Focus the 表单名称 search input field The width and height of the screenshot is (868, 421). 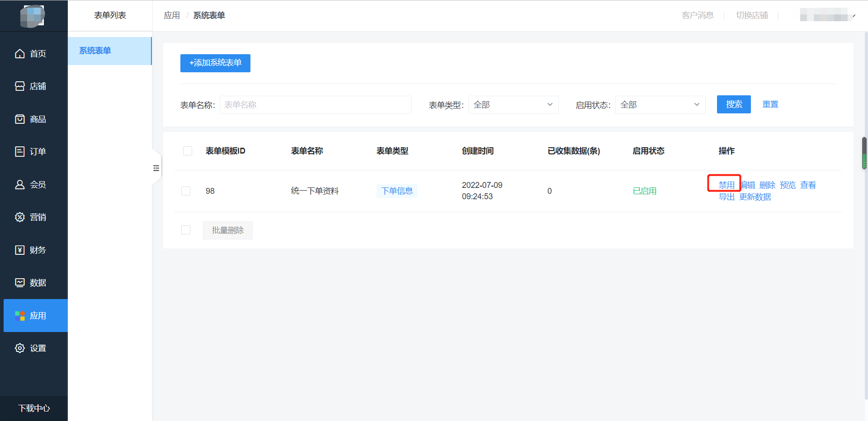pos(316,105)
